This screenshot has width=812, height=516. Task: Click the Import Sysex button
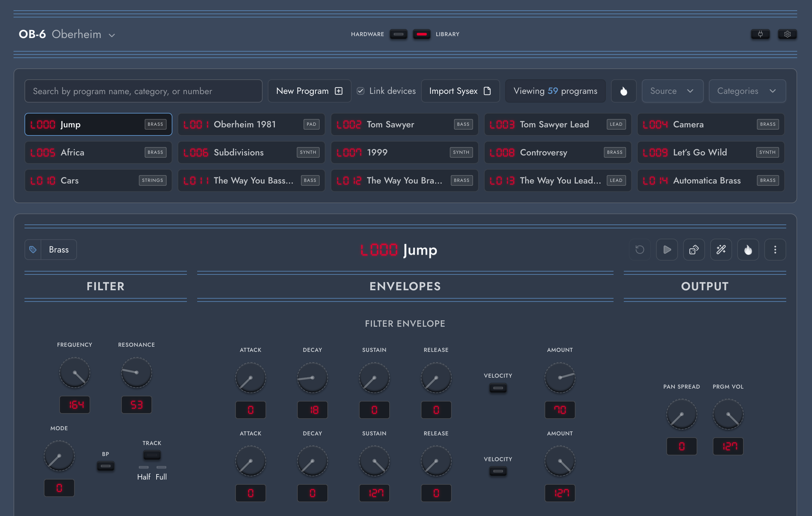(x=460, y=91)
